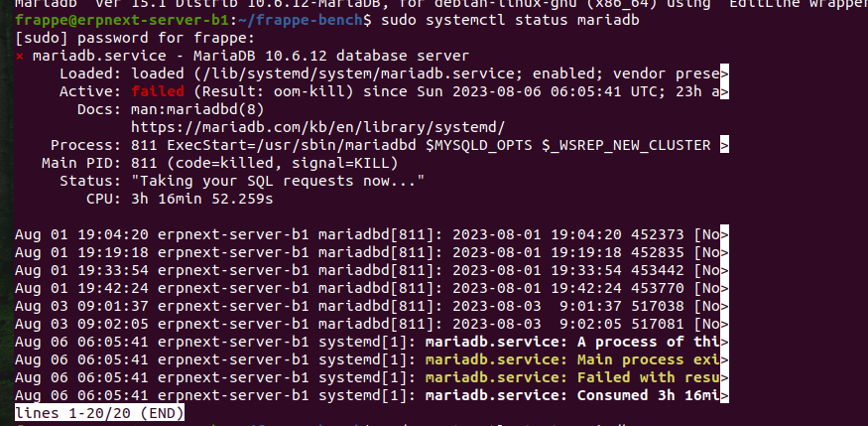Open the mariadb.com systemd docs URL

317,127
